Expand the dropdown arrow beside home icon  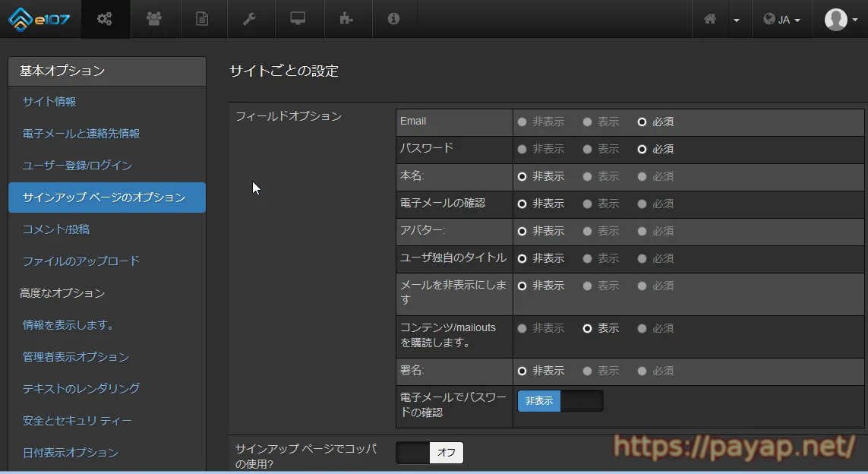(x=737, y=21)
